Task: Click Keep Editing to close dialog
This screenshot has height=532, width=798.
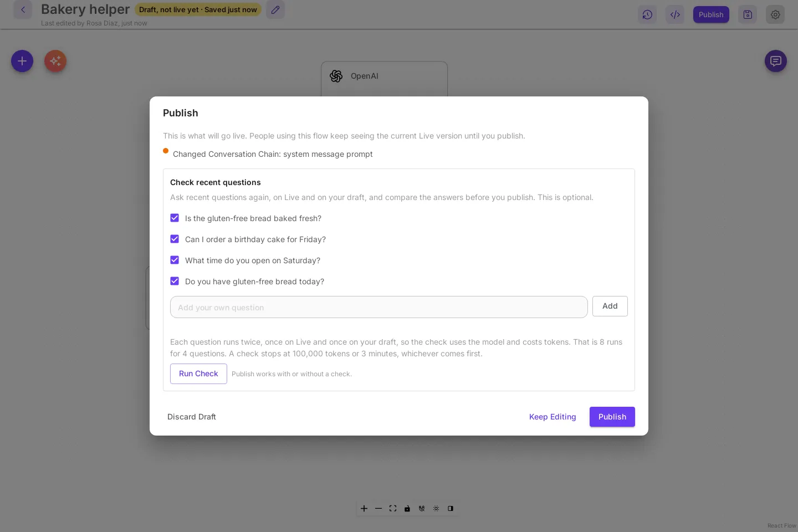Action: (x=553, y=417)
